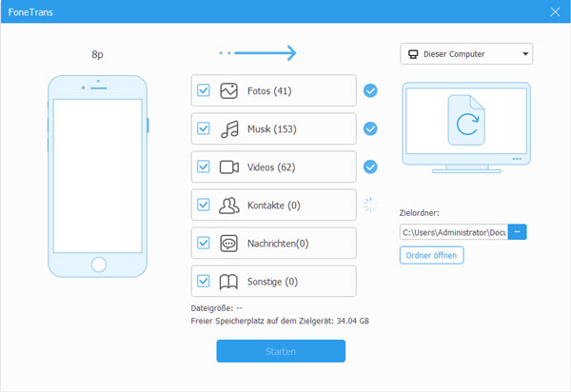
Task: Click the Fotos picture icon
Action: (228, 91)
